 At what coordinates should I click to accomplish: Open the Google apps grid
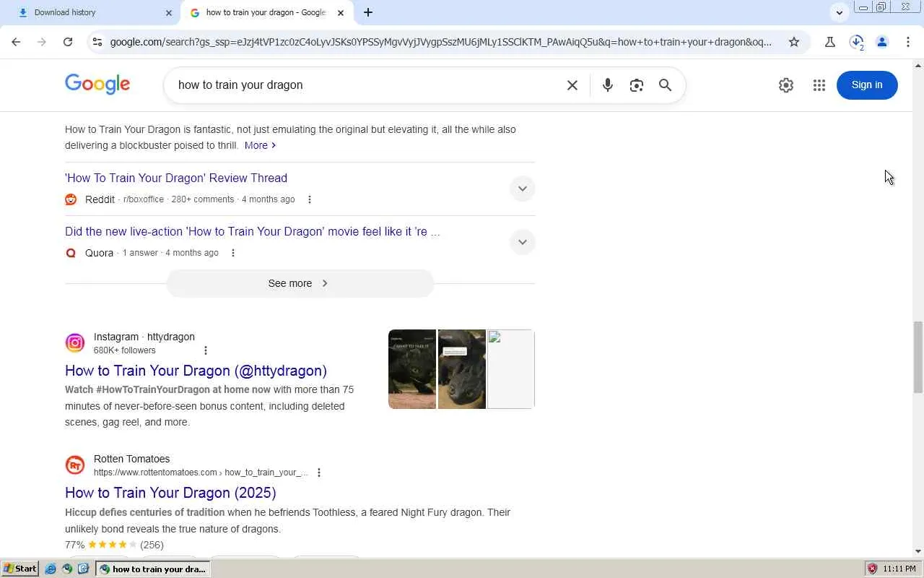click(x=819, y=85)
